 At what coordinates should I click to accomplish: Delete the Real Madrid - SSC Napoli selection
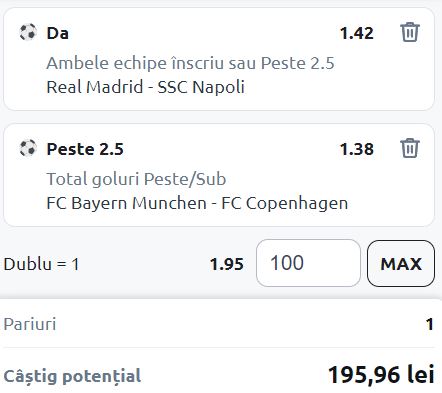click(410, 32)
